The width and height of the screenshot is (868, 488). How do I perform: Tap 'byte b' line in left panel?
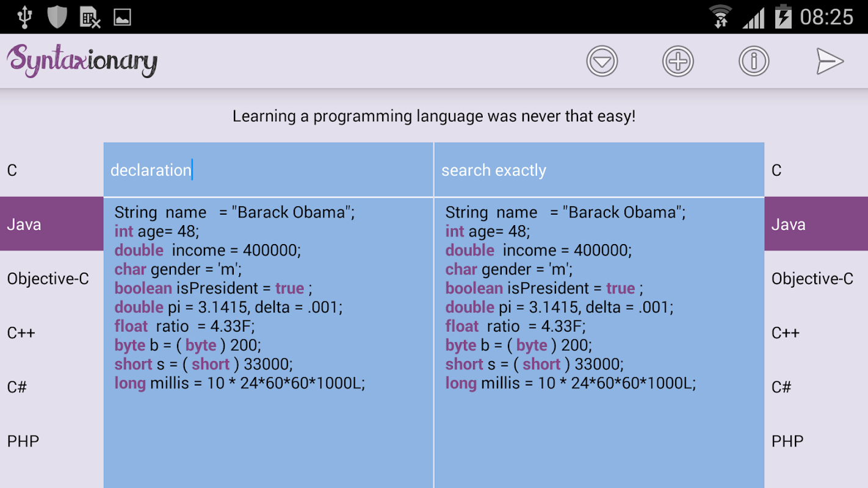pos(188,345)
